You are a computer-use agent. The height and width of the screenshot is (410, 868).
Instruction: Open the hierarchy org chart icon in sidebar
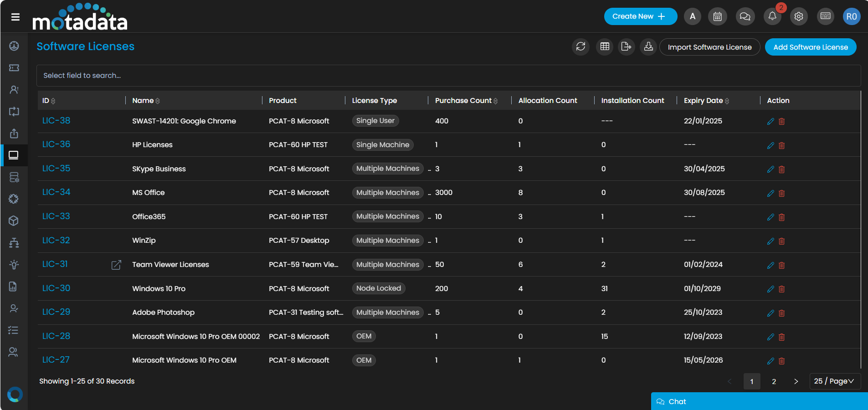click(14, 243)
